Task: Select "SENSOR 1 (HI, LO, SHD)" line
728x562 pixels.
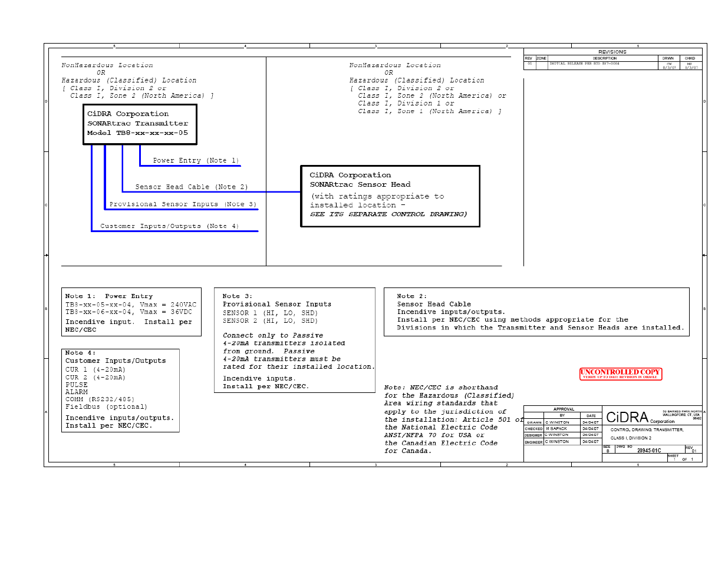Action: tap(270, 313)
